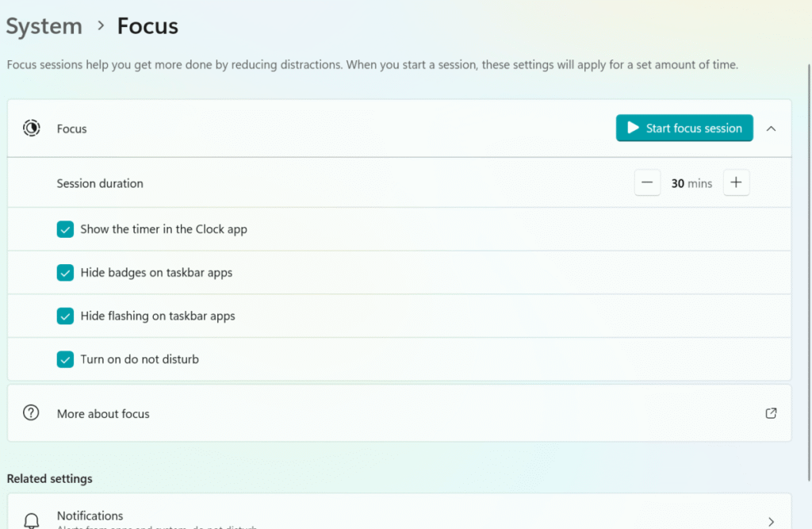Click the plus icon to increase session duration
Image resolution: width=812 pixels, height=529 pixels.
[x=736, y=182]
